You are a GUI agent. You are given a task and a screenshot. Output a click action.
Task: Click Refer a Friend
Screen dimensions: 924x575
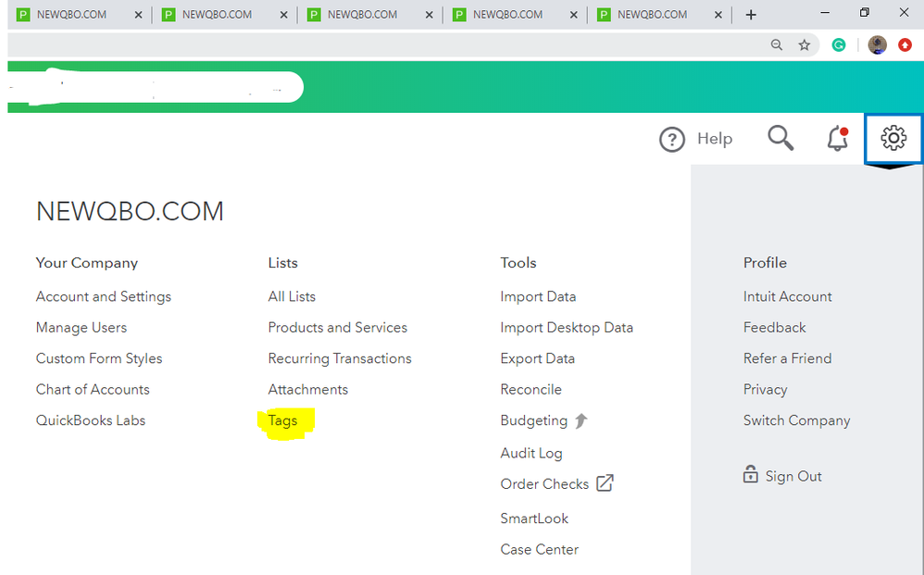tap(787, 358)
